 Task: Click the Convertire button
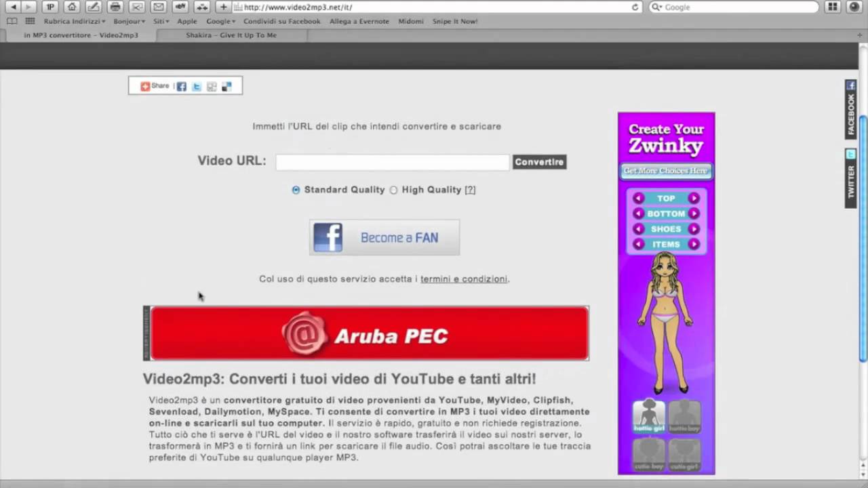[x=539, y=162]
